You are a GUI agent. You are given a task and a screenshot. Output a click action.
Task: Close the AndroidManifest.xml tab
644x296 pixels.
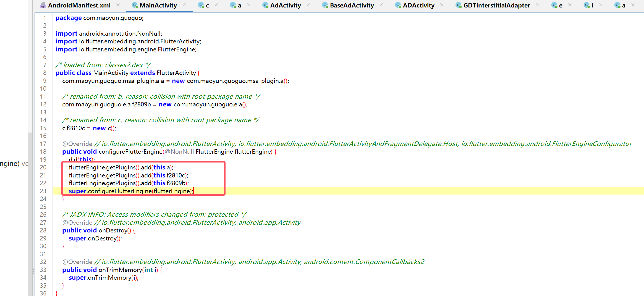[x=118, y=5]
